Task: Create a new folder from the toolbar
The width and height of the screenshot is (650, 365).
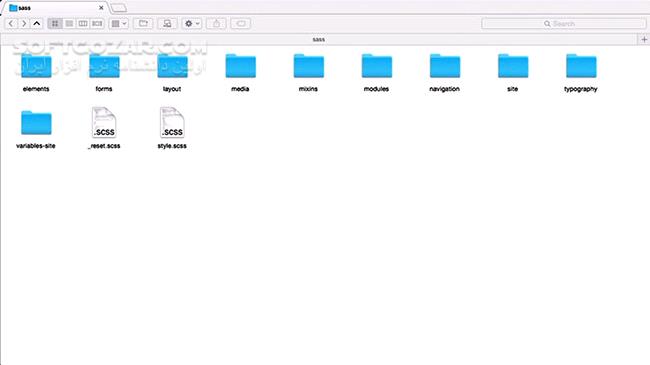Action: click(143, 24)
